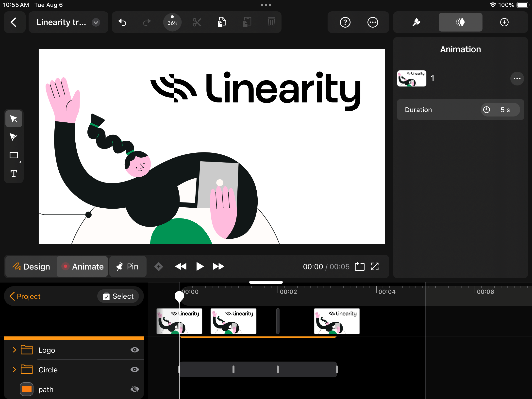The width and height of the screenshot is (532, 399).
Task: Select the Selection arrow tool
Action: tap(14, 119)
